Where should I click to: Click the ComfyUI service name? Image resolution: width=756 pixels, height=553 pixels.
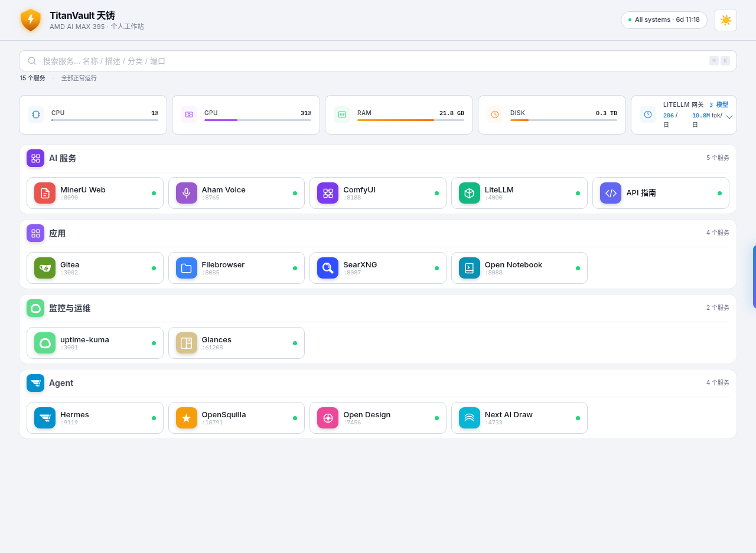(359, 189)
